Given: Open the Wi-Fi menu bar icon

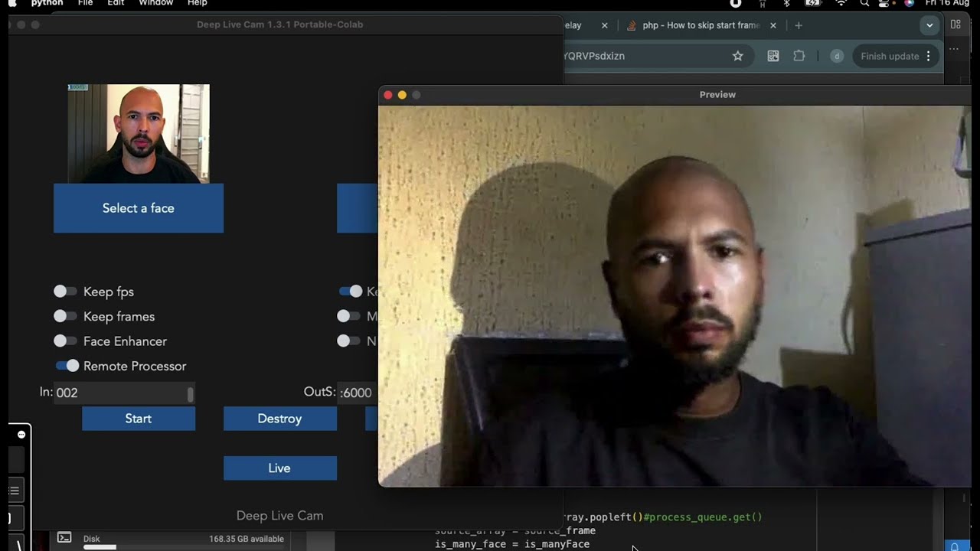Looking at the screenshot, I should 841,3.
